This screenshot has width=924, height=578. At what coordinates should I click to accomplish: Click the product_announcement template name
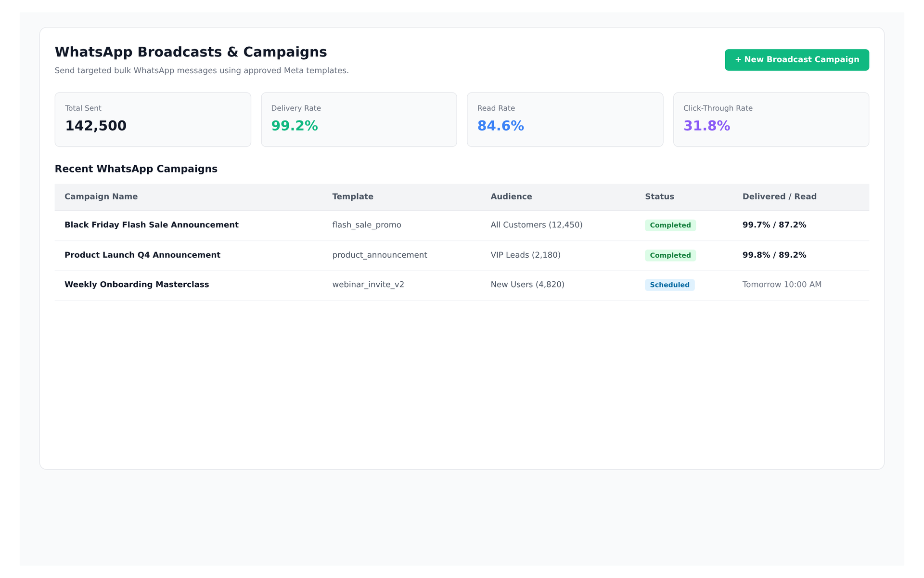pos(380,255)
